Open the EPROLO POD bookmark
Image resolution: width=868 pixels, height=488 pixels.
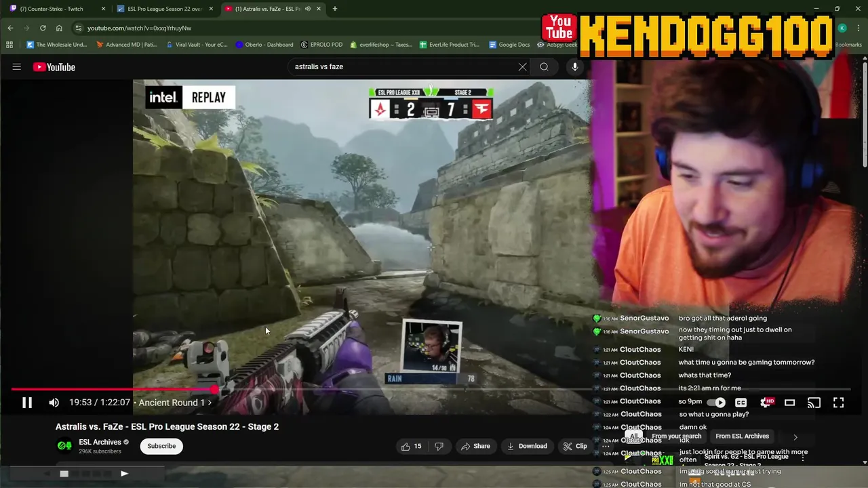[x=321, y=45]
